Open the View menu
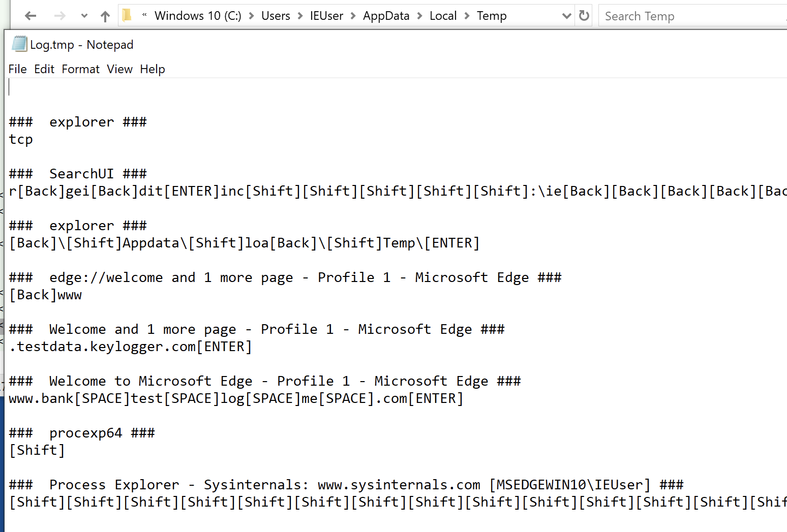 click(x=119, y=69)
